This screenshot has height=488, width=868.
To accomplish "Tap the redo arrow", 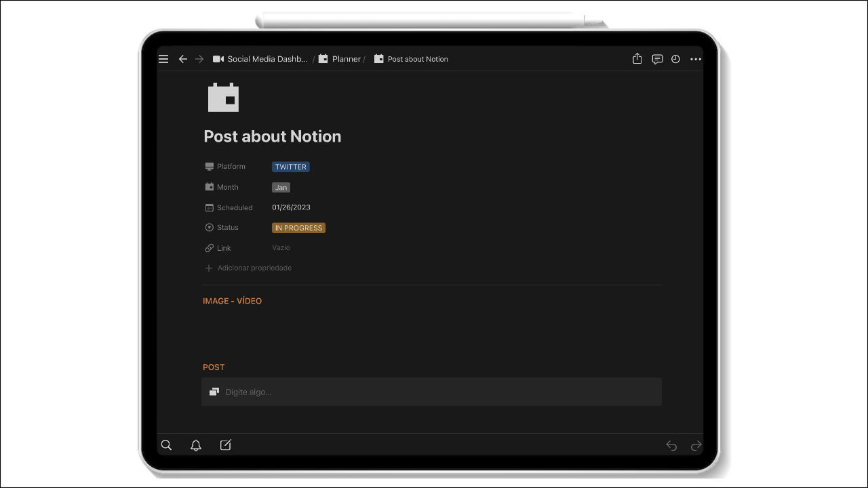I will tap(696, 445).
